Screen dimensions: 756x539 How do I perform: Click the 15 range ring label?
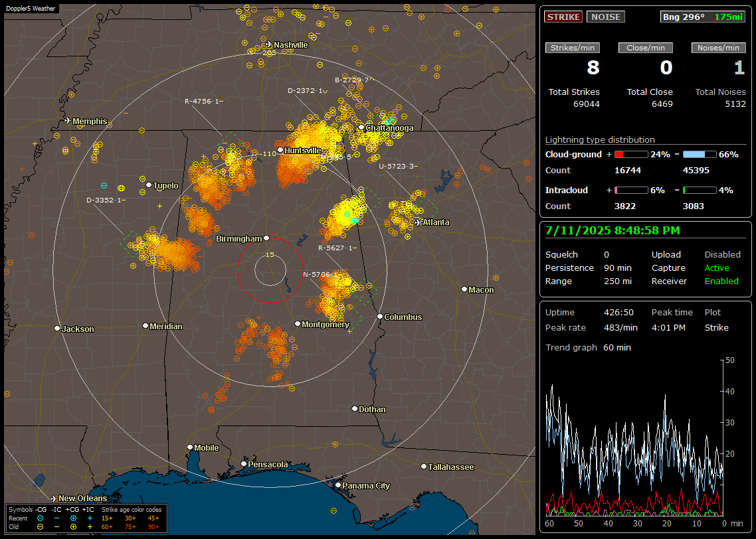(270, 255)
